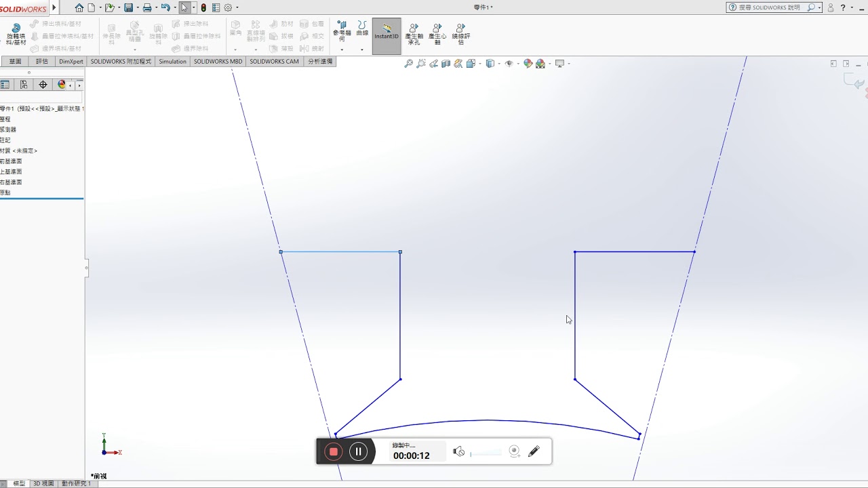Toggle Instant3D
This screenshot has height=488, width=868.
pyautogui.click(x=387, y=36)
